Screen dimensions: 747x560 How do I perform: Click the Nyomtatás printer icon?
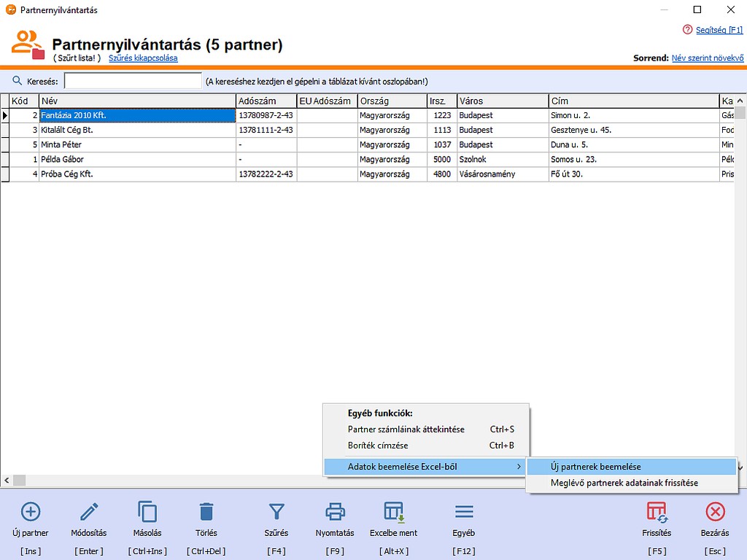335,511
